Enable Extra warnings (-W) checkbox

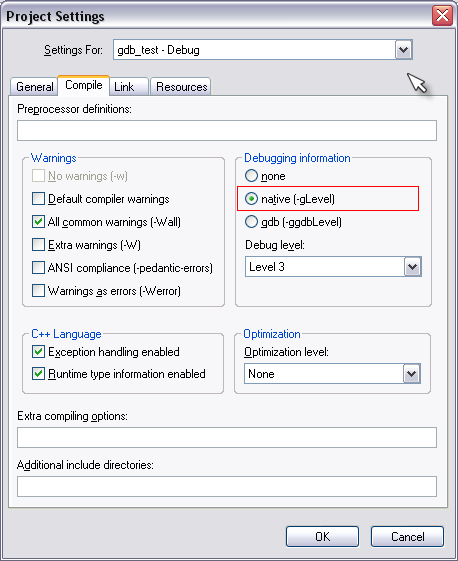tap(38, 245)
